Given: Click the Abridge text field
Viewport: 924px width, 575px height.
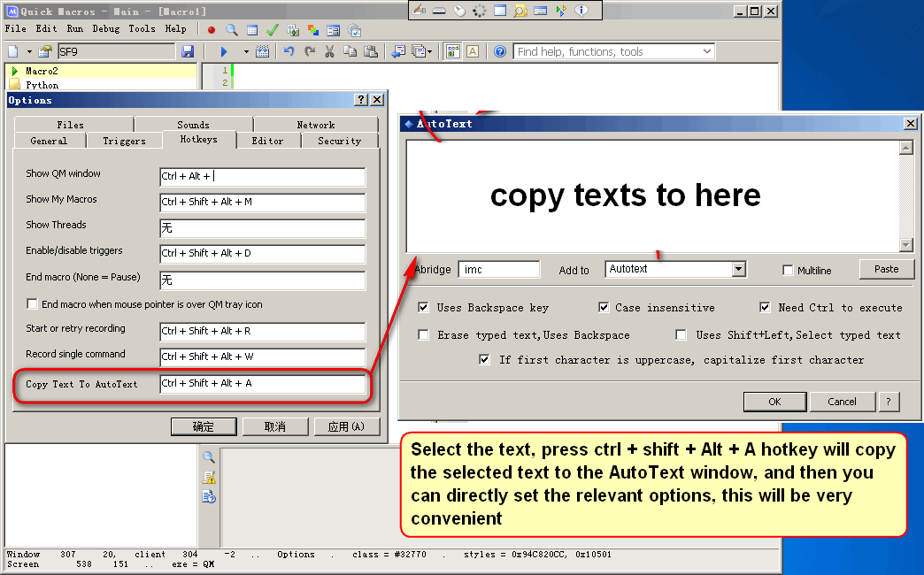Looking at the screenshot, I should click(x=499, y=269).
